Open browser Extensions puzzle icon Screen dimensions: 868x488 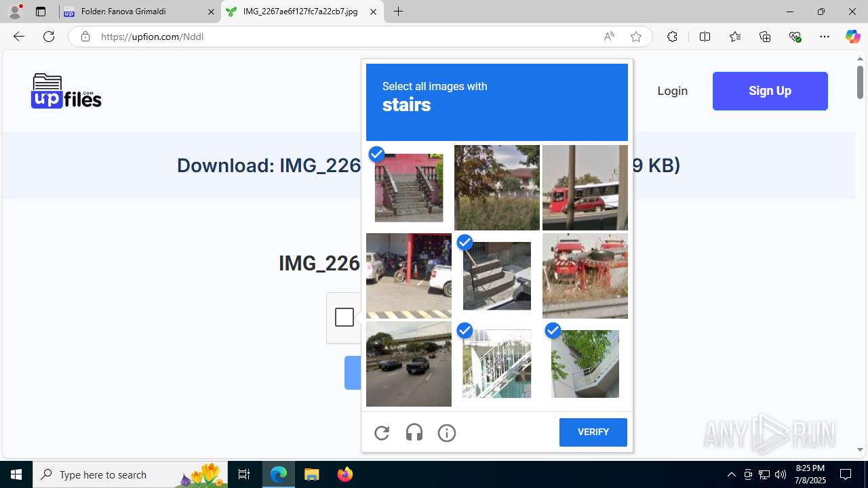(x=672, y=37)
